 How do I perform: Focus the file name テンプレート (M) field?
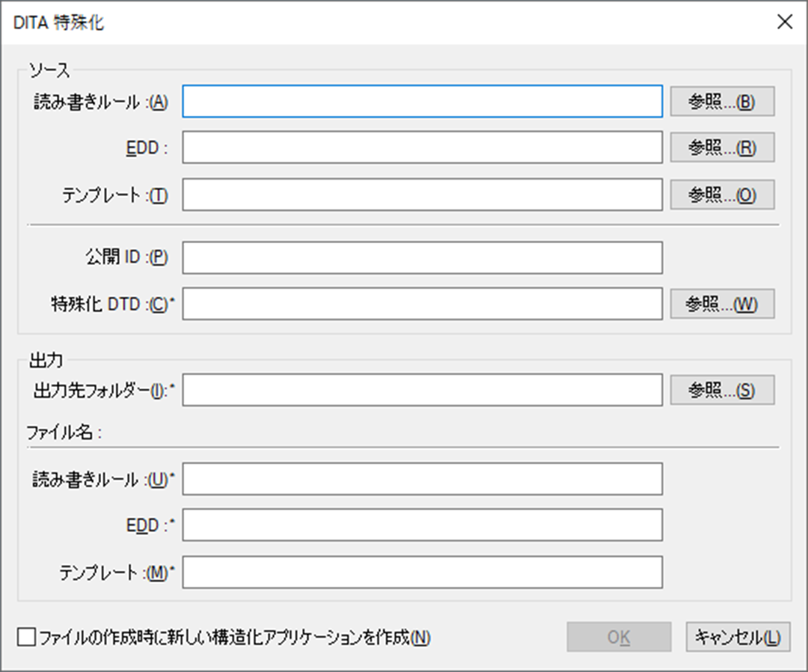coord(422,572)
